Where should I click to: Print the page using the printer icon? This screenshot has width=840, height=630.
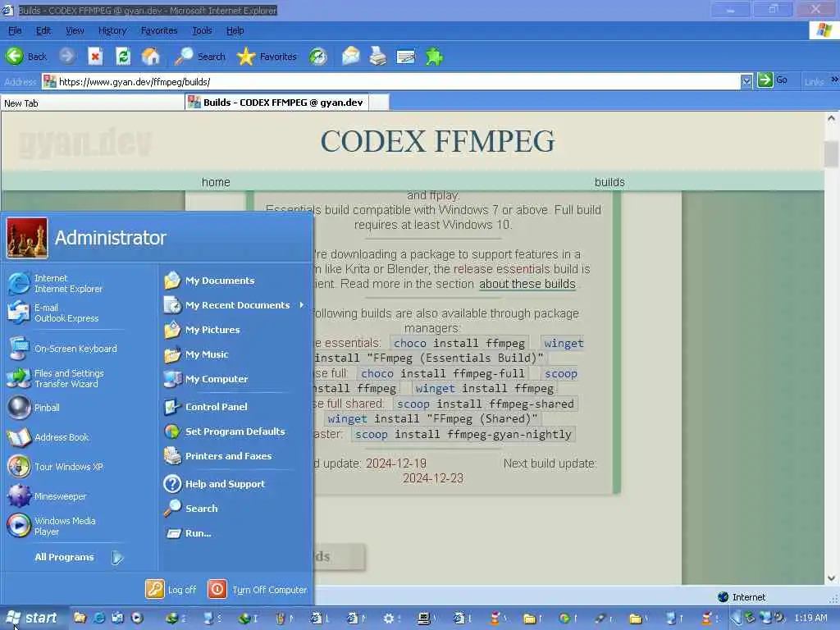coord(377,57)
